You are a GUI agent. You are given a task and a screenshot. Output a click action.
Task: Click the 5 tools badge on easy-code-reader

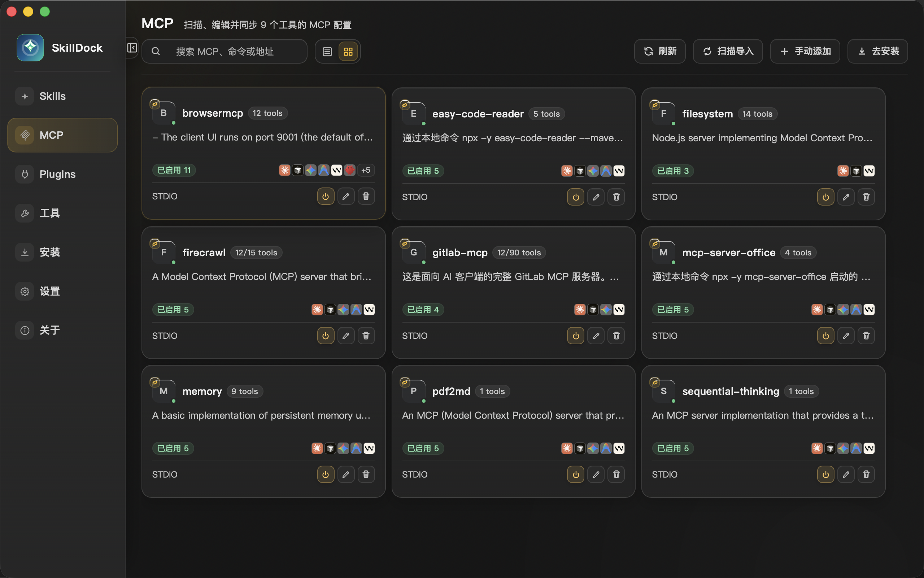pyautogui.click(x=546, y=114)
